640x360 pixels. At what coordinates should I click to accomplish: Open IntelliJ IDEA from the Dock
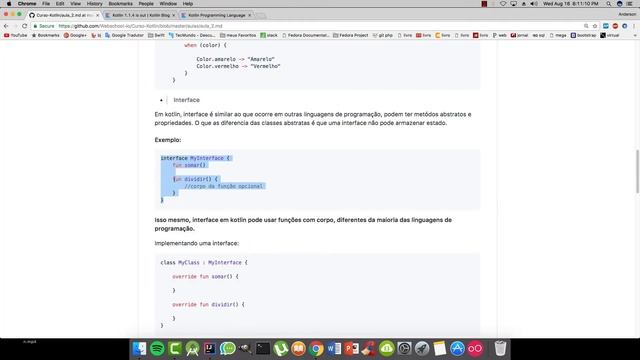(210, 349)
